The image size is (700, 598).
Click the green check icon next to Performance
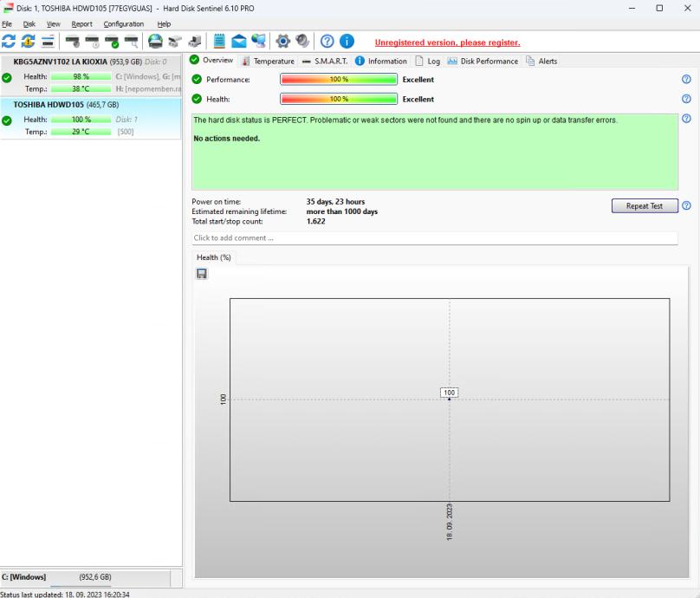pos(197,79)
